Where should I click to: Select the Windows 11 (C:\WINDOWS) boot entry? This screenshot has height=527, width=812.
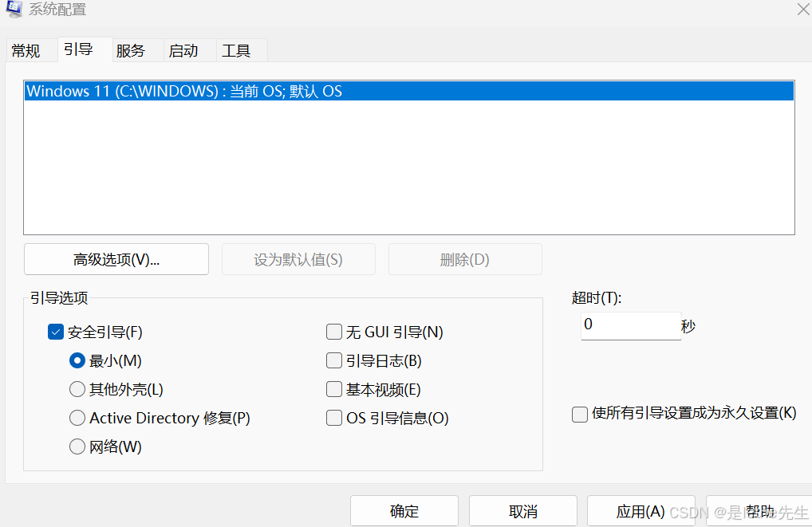409,91
